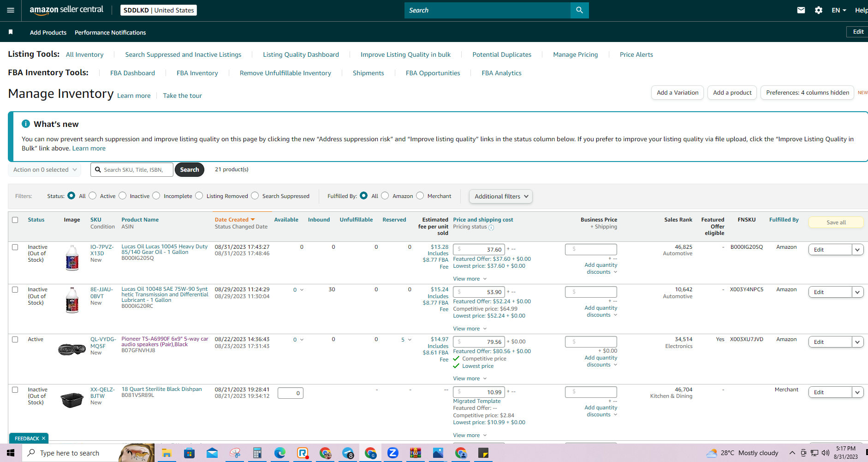
Task: Expand the Additional filters dropdown
Action: tap(501, 196)
